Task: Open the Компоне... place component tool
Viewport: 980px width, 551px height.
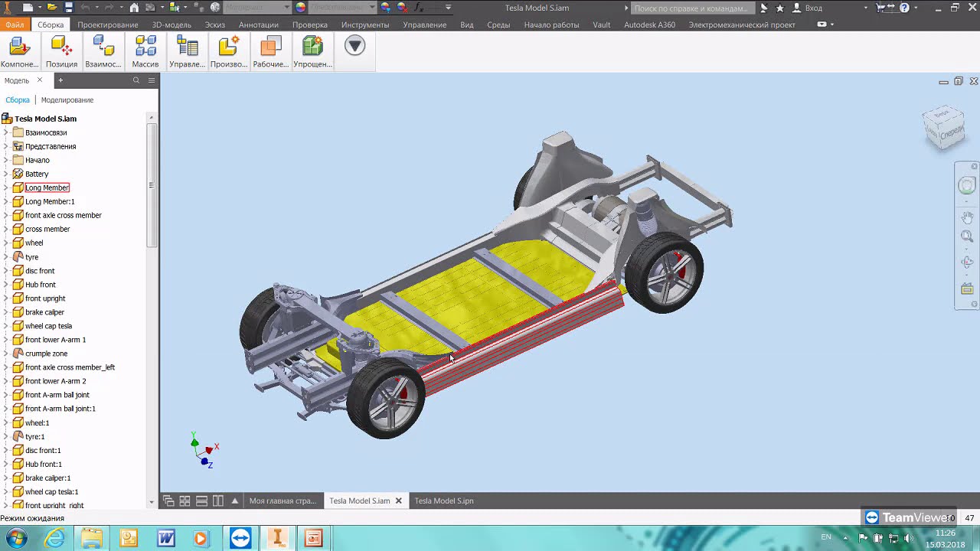Action: coord(19,52)
